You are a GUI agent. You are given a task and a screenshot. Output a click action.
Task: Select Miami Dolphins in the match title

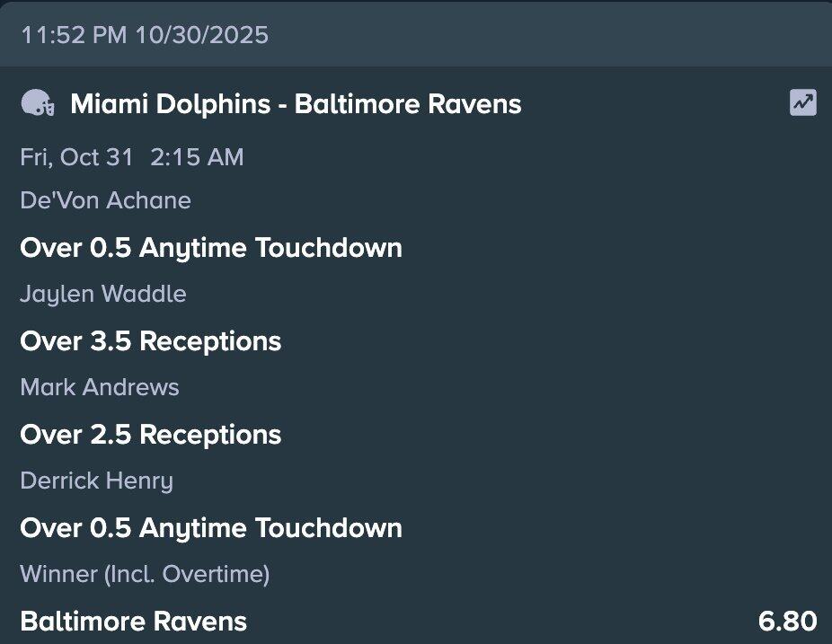(x=170, y=104)
